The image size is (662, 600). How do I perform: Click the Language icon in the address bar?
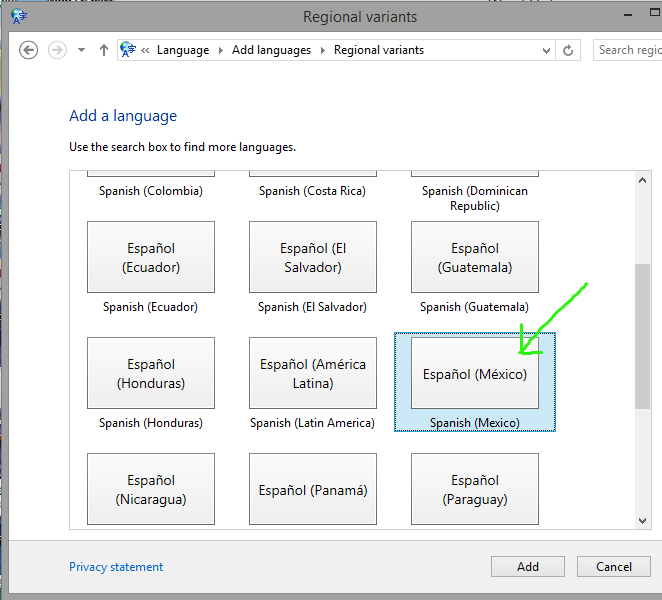(128, 50)
